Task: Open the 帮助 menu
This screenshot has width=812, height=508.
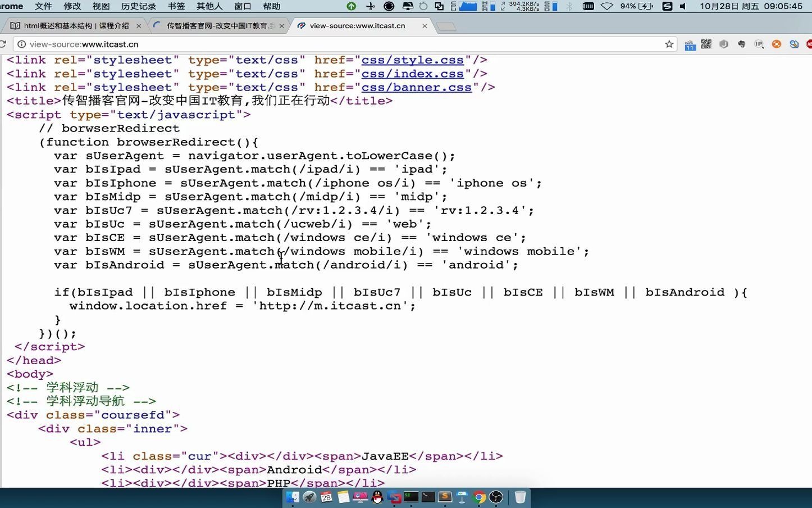Action: coord(272,6)
